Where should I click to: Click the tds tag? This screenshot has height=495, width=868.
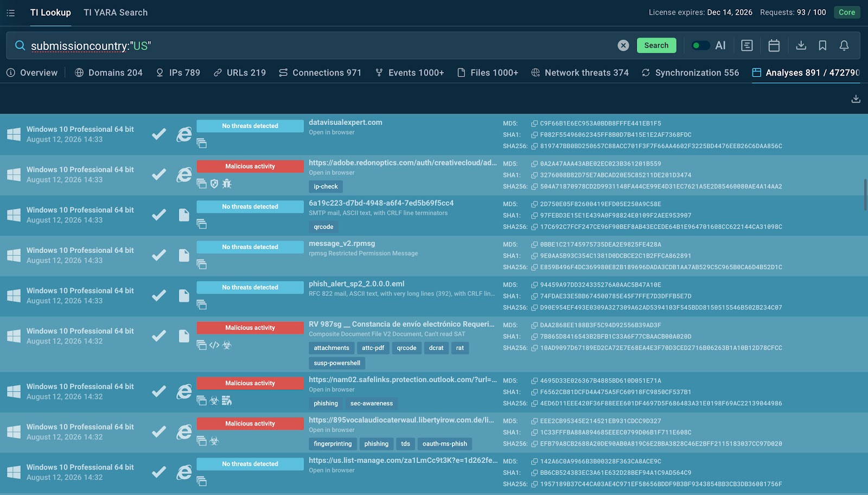click(x=406, y=444)
